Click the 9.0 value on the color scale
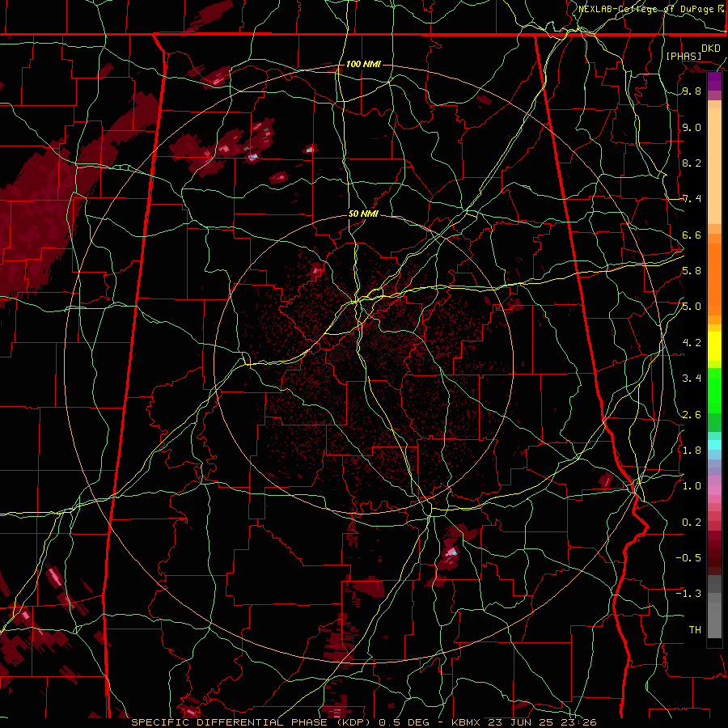 692,127
